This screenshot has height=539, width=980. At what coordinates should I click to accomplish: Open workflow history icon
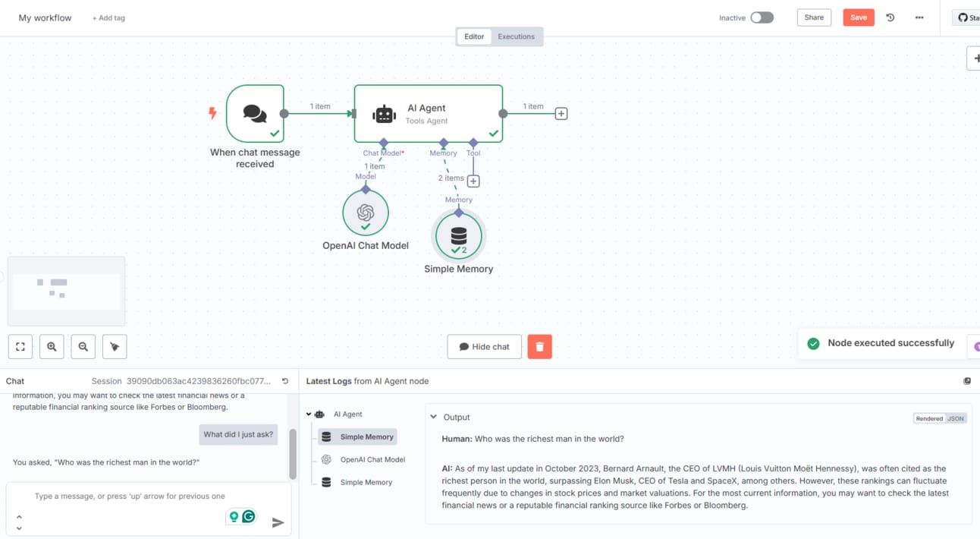890,17
